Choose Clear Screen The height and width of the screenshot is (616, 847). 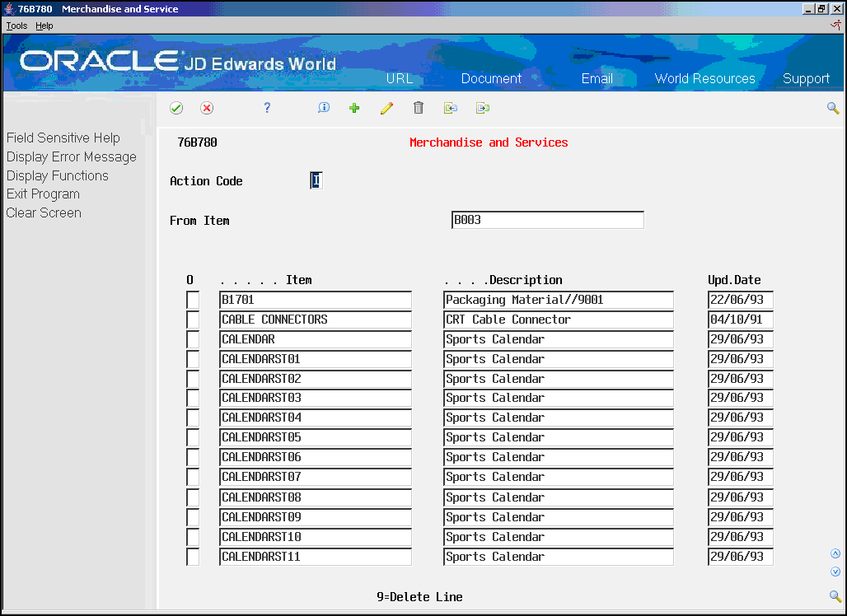[x=44, y=212]
